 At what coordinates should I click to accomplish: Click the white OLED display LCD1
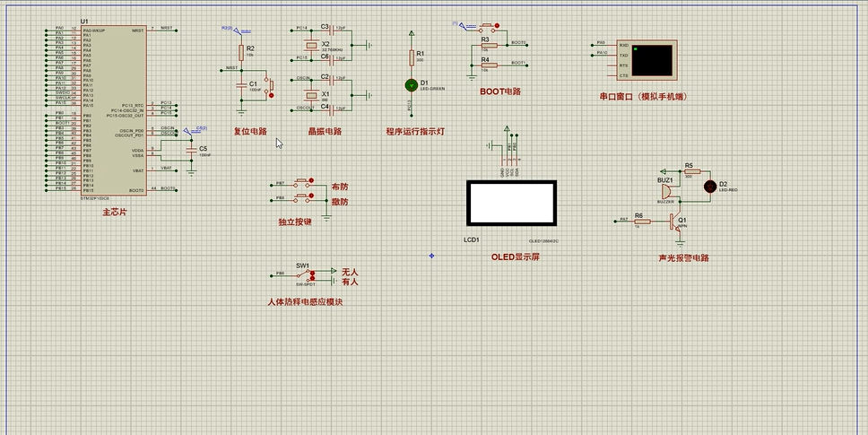(x=511, y=204)
